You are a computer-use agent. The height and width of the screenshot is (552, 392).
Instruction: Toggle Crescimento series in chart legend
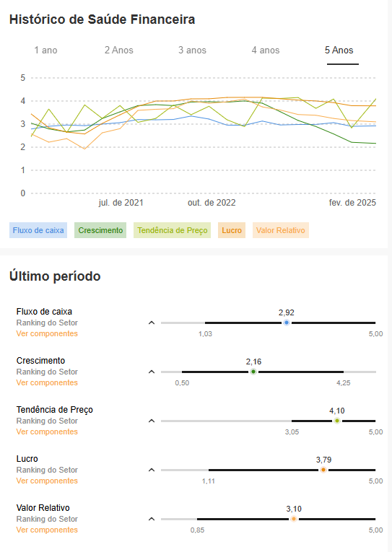coord(100,230)
